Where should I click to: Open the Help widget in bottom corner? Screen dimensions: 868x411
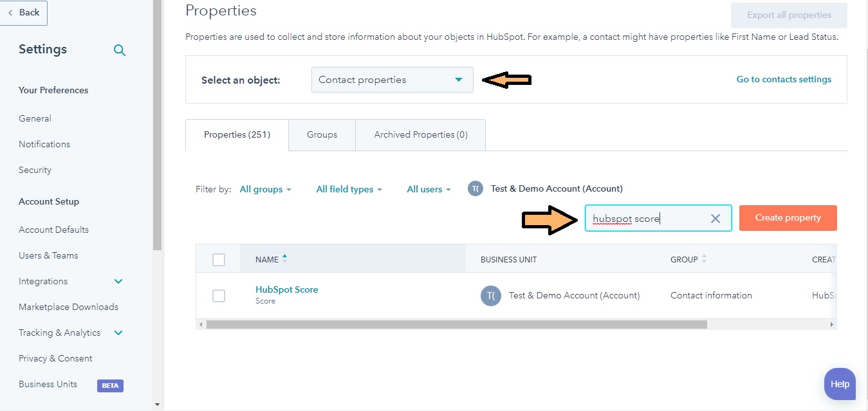839,384
